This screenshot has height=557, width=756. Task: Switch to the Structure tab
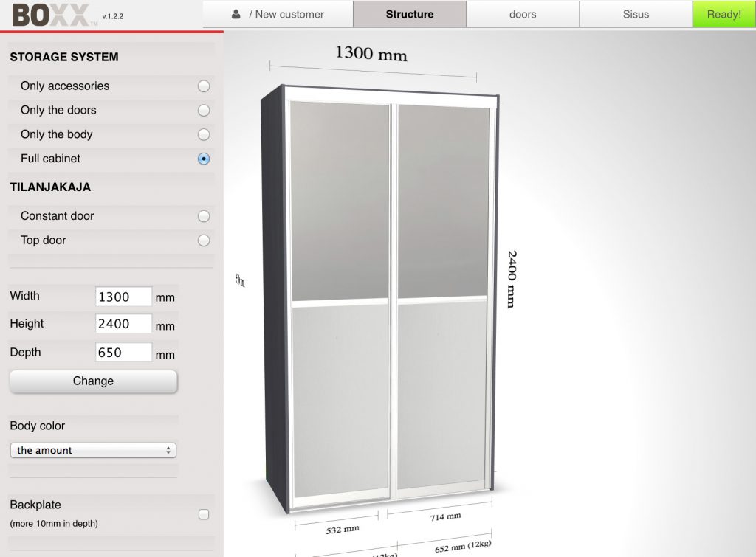coord(410,14)
